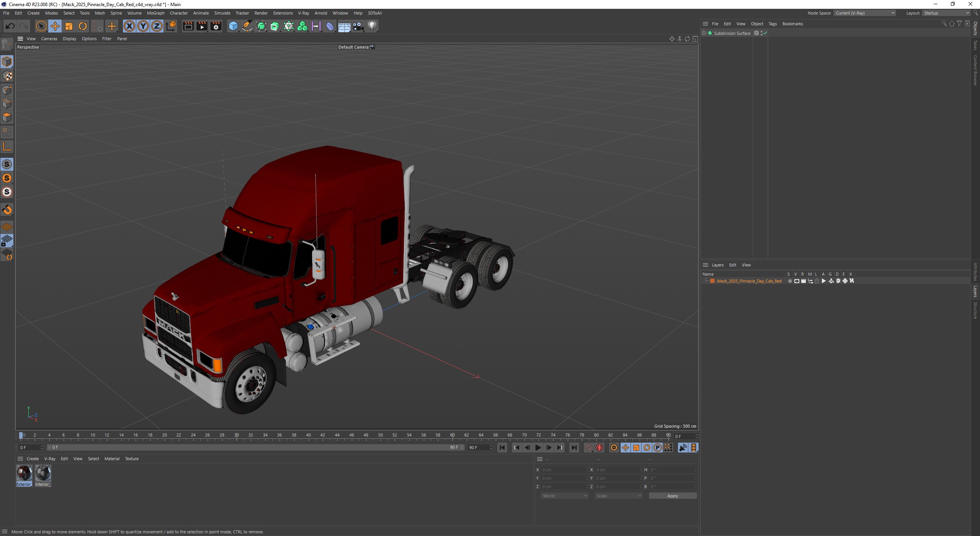Toggle Solo dot on Mack_2025 layer
Viewport: 980px width, 536px height.
click(790, 281)
